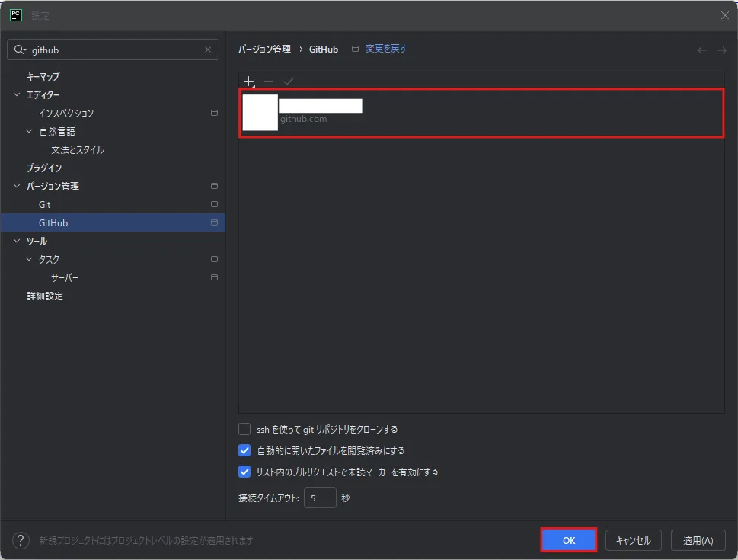Open the 詳細設定 settings page

click(45, 296)
